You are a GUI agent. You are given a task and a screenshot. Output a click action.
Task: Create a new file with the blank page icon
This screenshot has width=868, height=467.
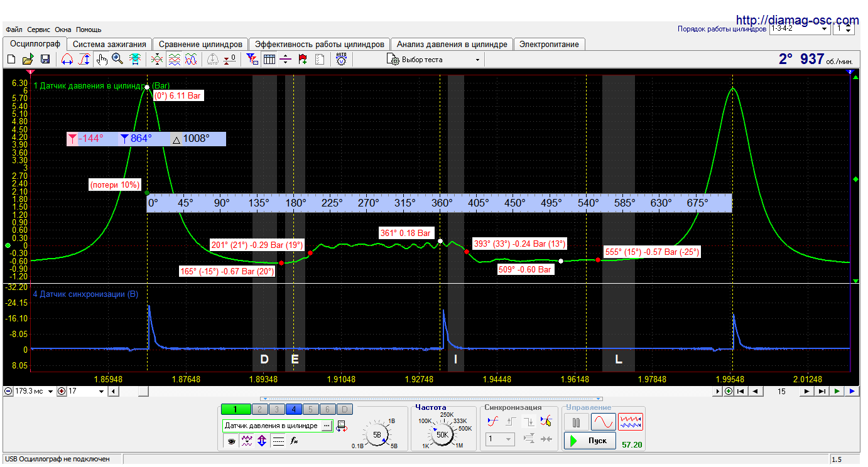point(11,59)
